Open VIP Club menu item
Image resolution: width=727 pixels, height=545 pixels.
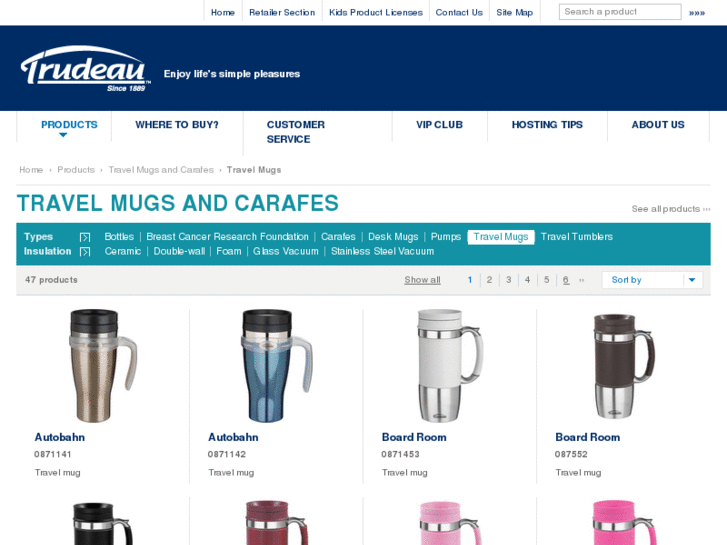tap(439, 125)
